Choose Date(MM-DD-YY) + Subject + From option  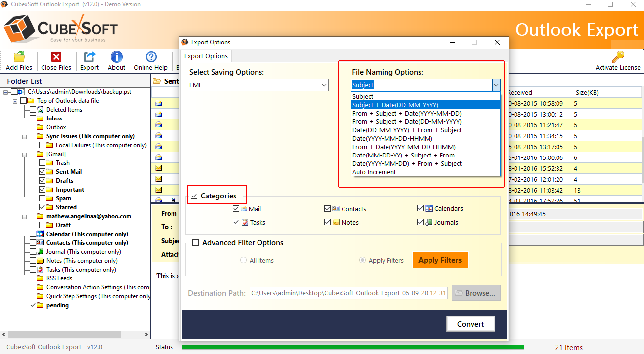pyautogui.click(x=426, y=155)
